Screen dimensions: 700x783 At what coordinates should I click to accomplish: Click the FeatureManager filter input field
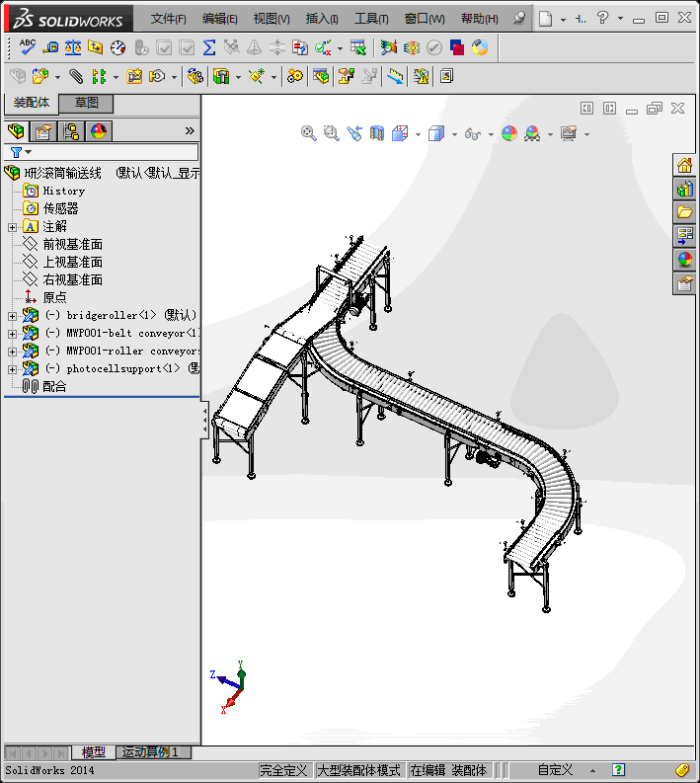pyautogui.click(x=102, y=152)
